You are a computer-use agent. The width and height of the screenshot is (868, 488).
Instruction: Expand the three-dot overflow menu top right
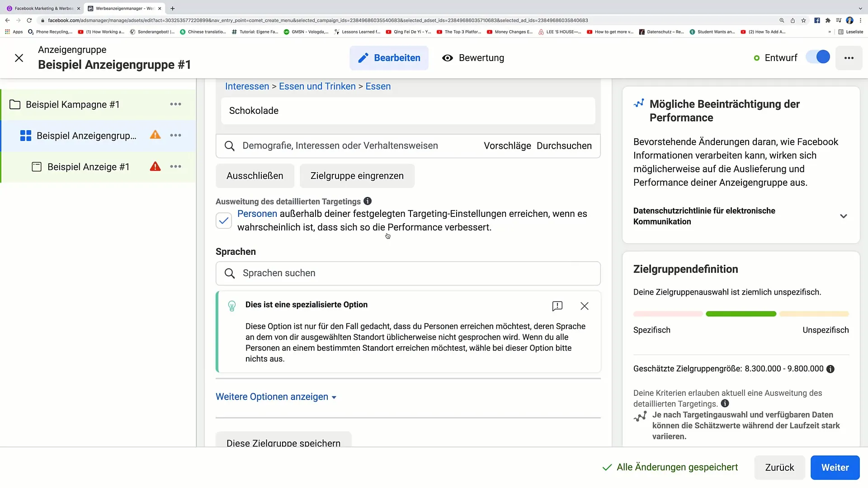tap(849, 58)
